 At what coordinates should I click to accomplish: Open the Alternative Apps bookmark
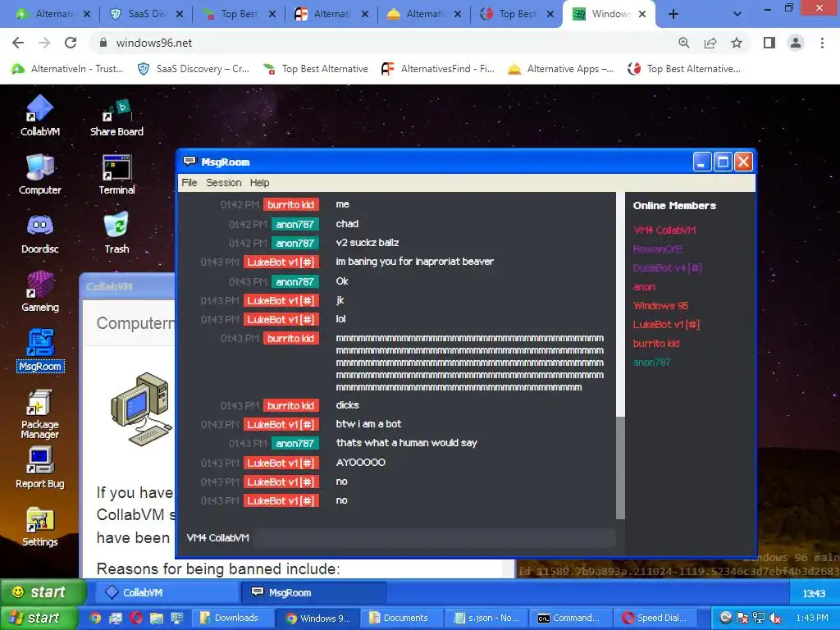(561, 69)
